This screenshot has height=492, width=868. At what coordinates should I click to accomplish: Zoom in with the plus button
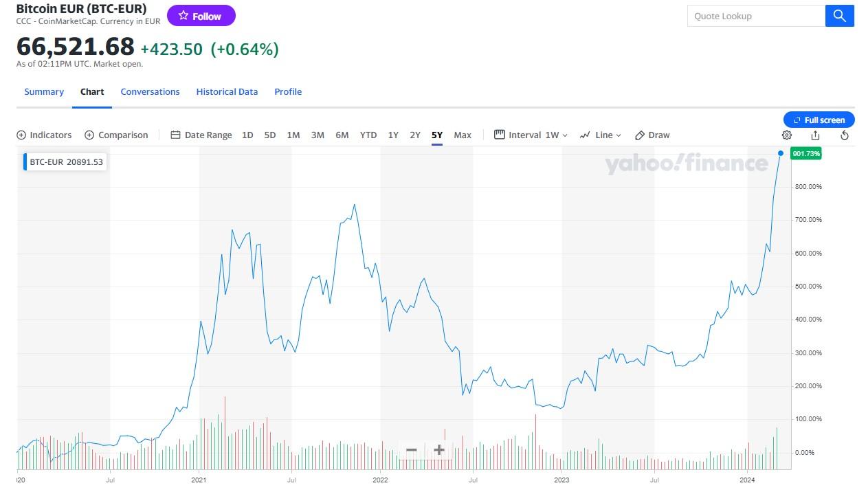coord(439,450)
